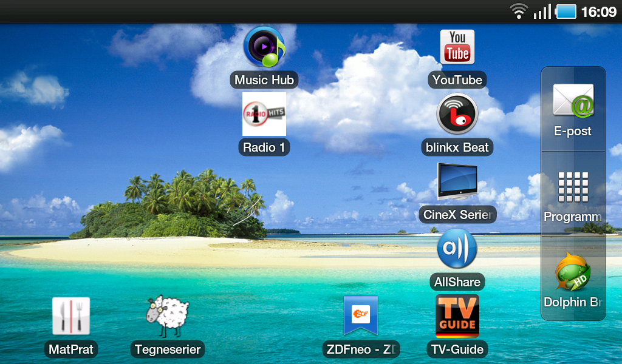The width and height of the screenshot is (622, 364).
Task: Launch the blinkx Beat app icon
Action: tap(457, 114)
